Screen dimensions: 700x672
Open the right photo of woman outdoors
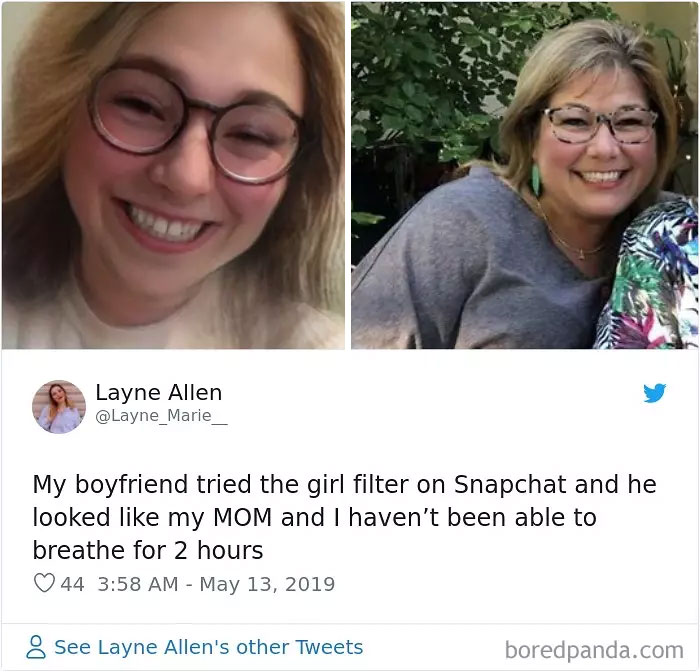pos(525,175)
